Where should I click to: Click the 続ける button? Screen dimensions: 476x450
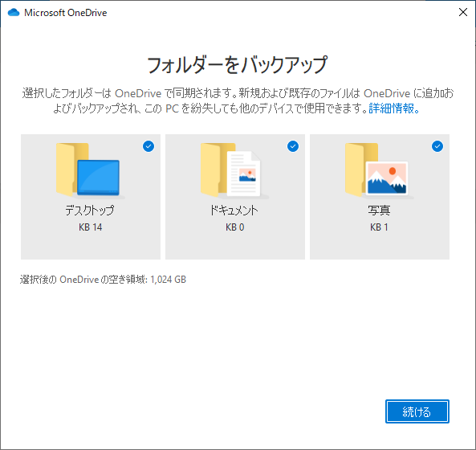tap(417, 411)
